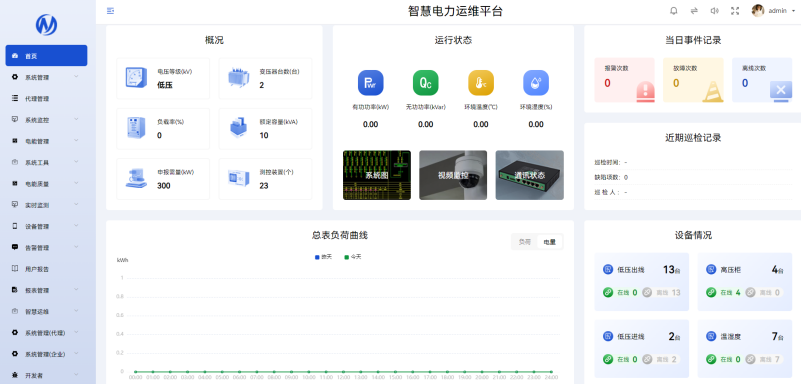
Task: Click 离线 2 badge under 低压进线
Action: [x=660, y=359]
